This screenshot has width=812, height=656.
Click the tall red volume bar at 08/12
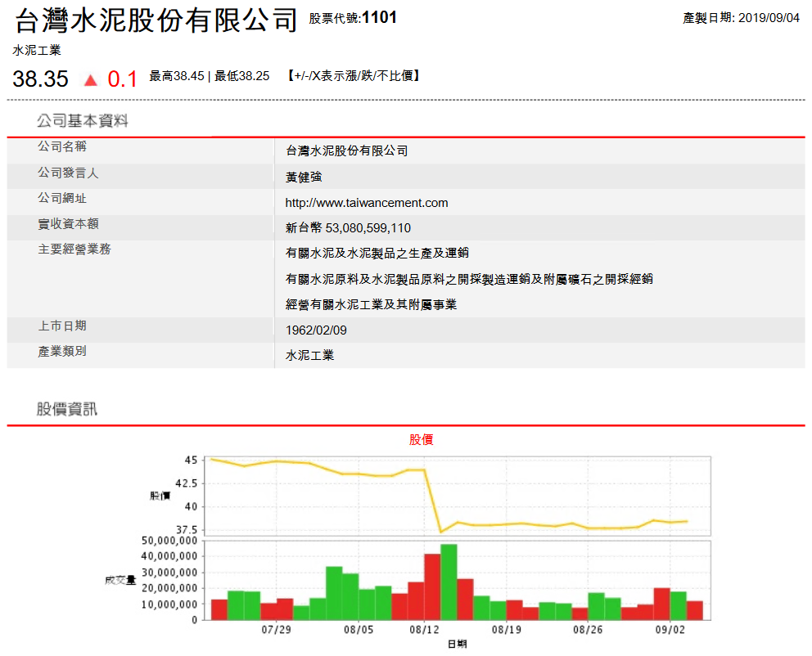[432, 586]
